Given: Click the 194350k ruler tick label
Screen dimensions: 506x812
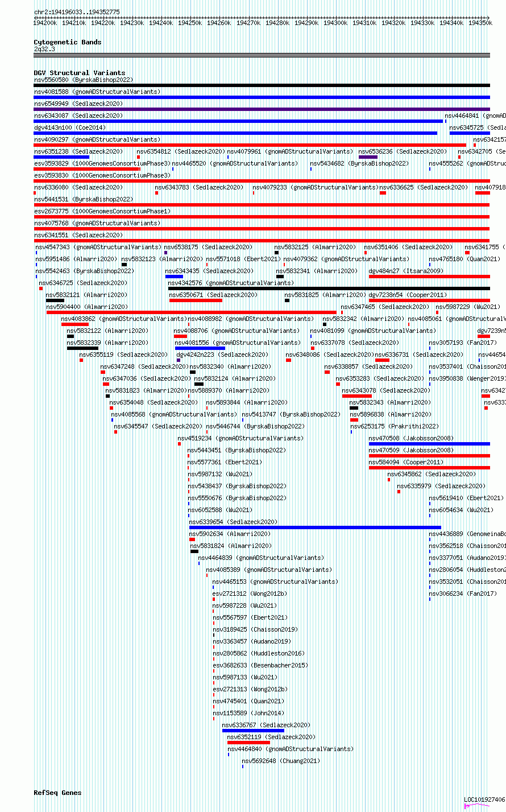Looking at the screenshot, I should point(480,23).
